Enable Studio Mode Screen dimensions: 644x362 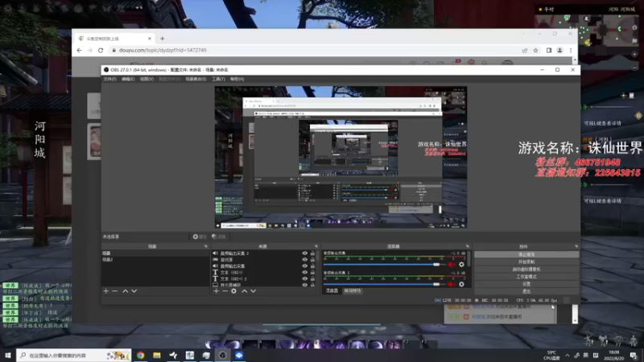point(526,277)
